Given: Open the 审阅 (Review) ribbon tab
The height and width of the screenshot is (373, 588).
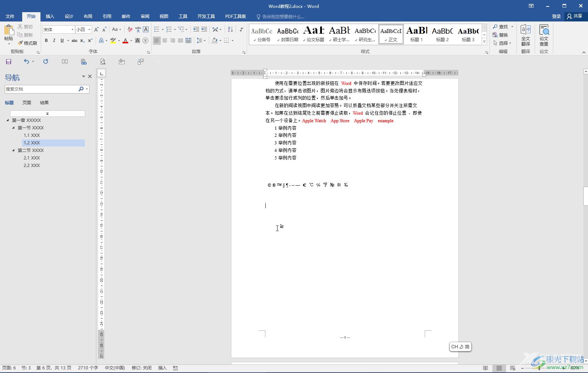Looking at the screenshot, I should [145, 16].
